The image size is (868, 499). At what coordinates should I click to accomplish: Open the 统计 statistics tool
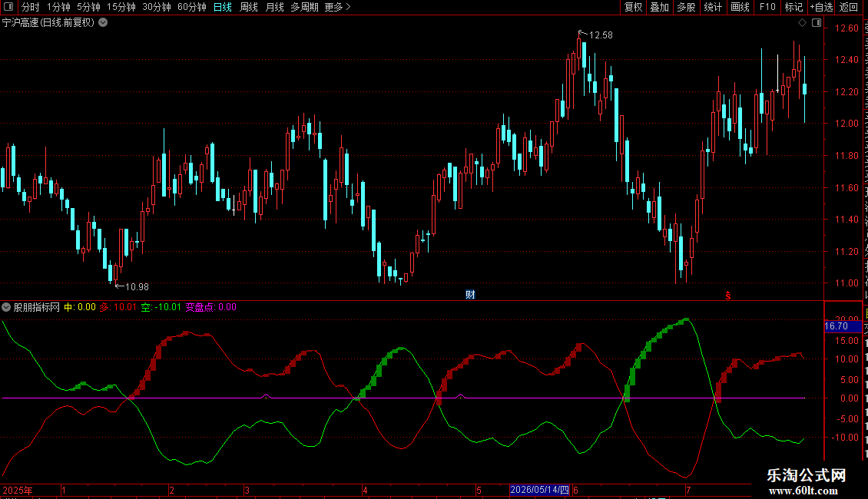[x=713, y=7]
